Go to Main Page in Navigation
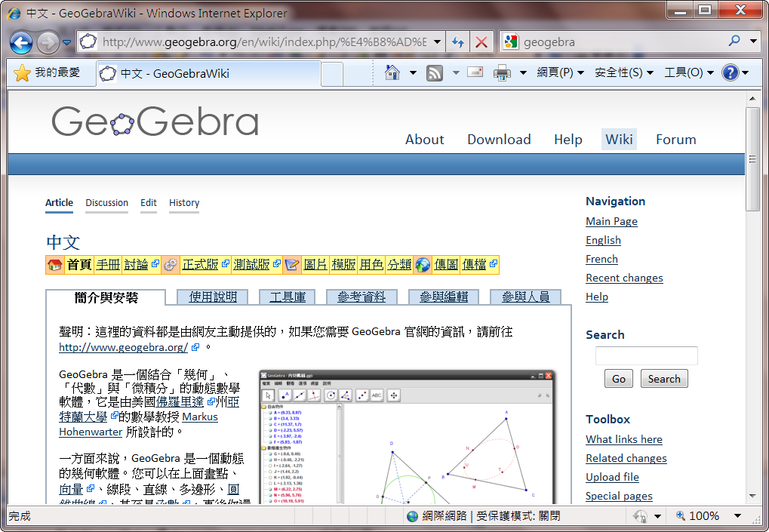 (x=611, y=222)
